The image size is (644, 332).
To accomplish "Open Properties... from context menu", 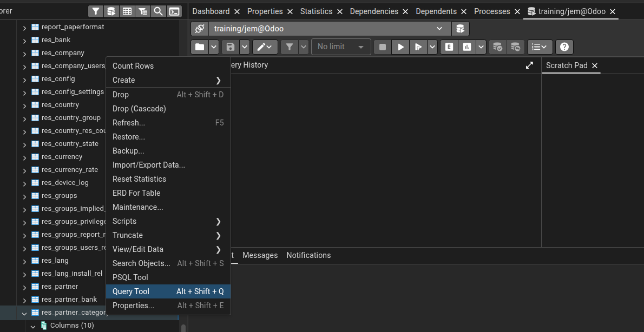I will [168, 306].
